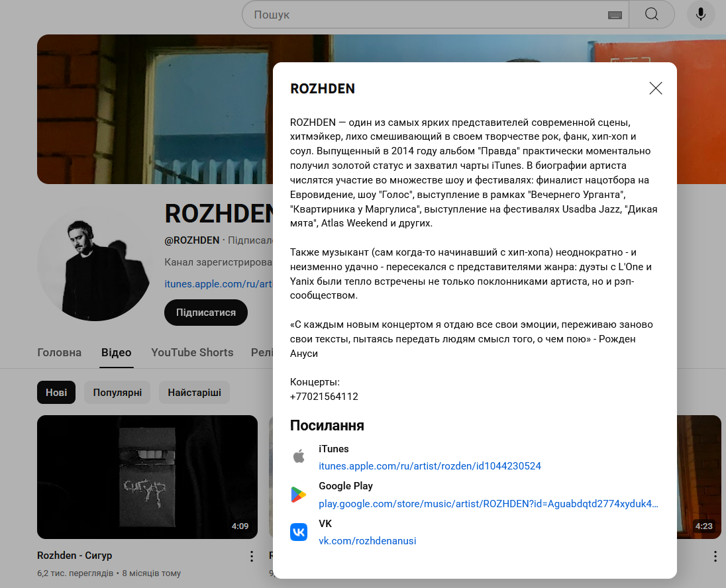Sort videos by Найстаріші
This screenshot has height=588, width=726.
(x=194, y=393)
